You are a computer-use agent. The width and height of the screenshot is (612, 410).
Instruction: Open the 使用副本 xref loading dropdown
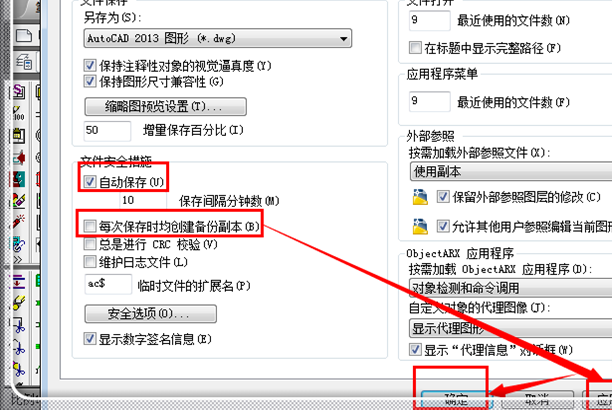[x=511, y=171]
